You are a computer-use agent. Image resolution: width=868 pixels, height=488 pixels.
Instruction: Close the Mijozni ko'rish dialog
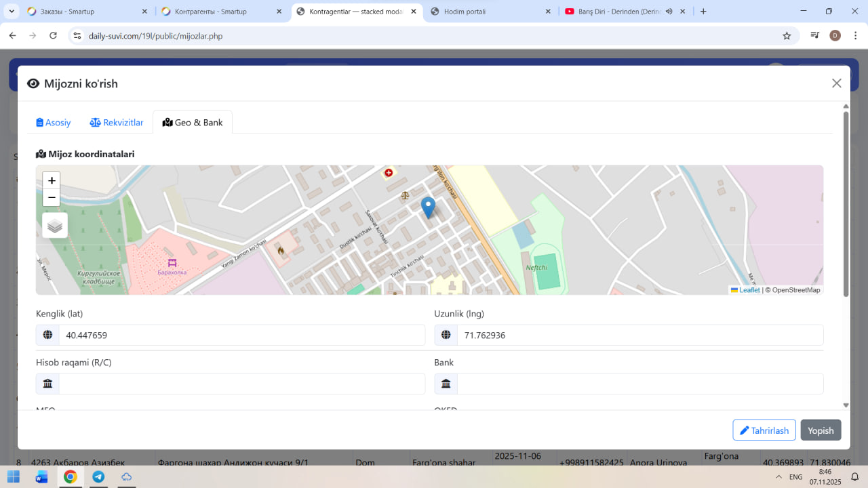[x=836, y=83]
